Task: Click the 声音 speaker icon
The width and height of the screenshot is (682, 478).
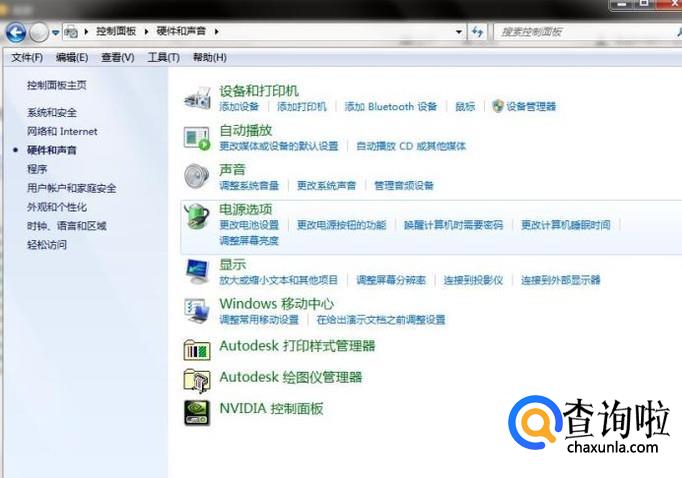Action: 197,176
